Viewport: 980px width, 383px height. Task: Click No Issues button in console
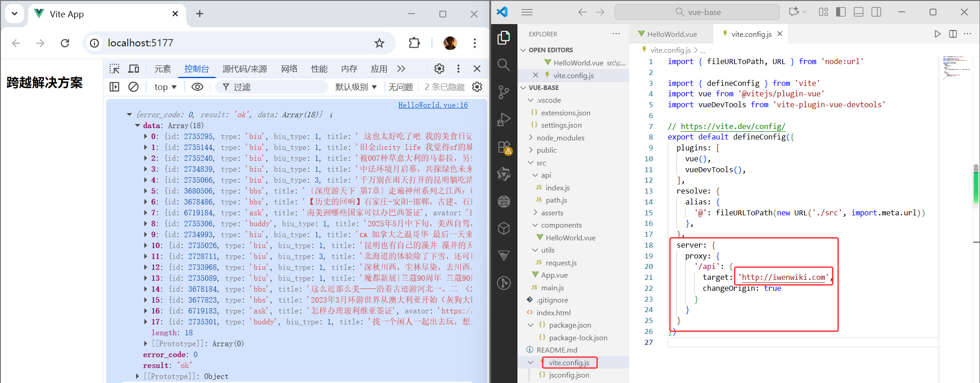coord(401,87)
